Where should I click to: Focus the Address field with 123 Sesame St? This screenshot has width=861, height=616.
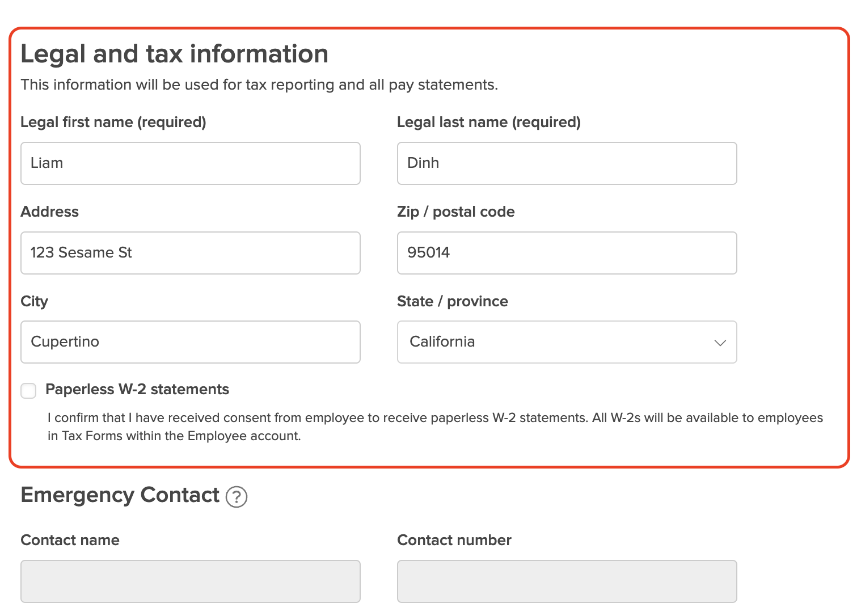191,253
